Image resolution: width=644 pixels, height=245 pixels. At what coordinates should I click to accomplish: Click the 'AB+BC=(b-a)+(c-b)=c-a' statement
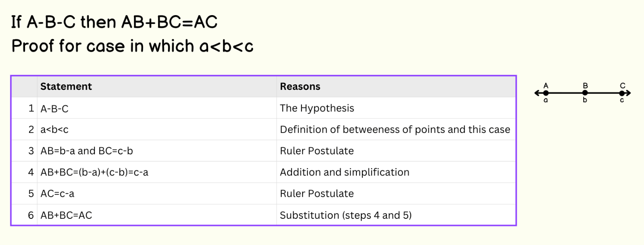point(94,172)
